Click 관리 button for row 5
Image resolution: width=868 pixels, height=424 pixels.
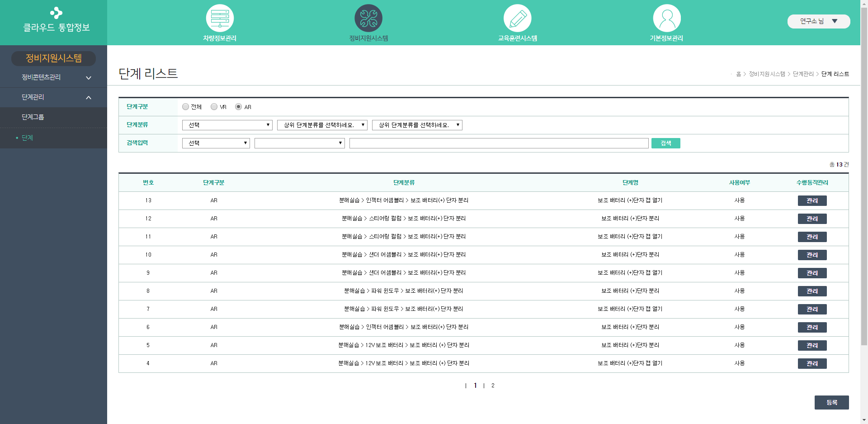coord(812,345)
